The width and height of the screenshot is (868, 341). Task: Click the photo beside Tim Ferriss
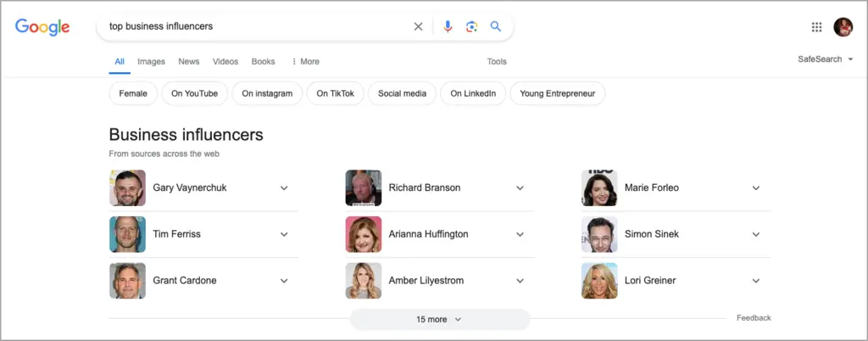[127, 235]
